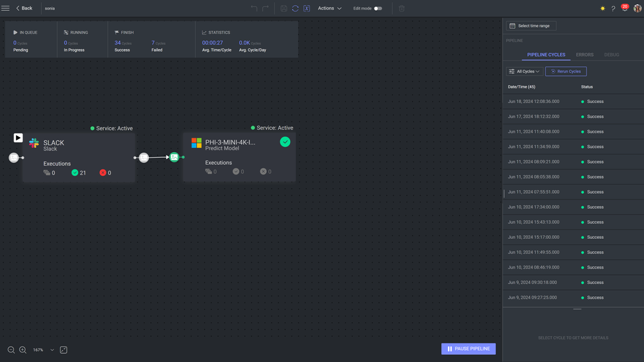Click the Pause Pipeline button
644x362 pixels.
468,349
